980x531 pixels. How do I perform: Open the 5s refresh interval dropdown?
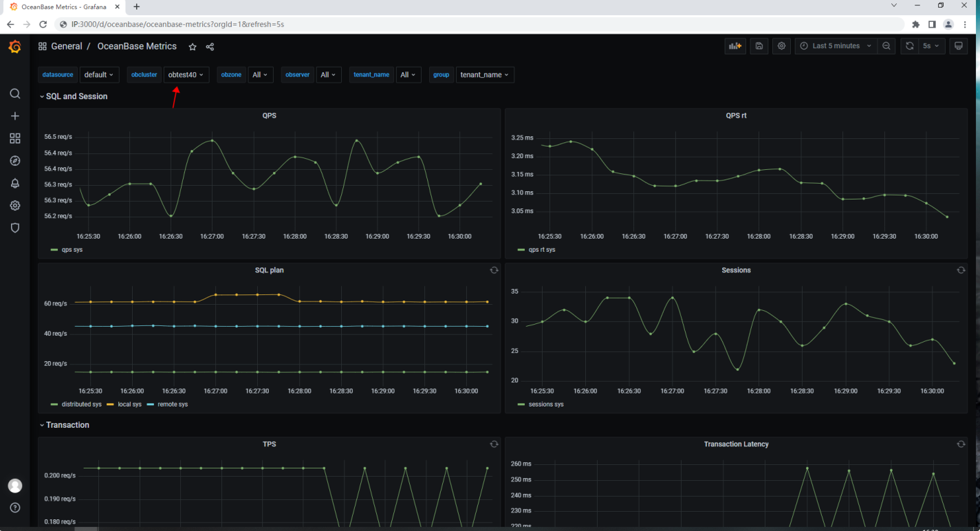(931, 46)
